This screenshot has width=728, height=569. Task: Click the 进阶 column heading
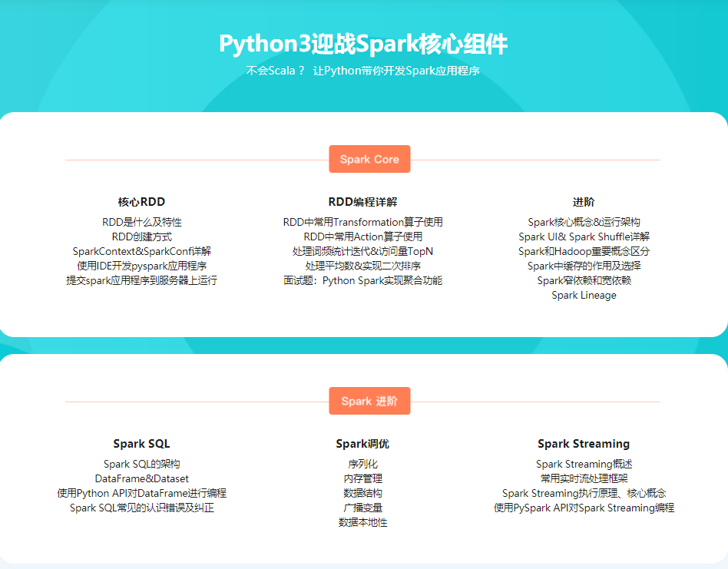584,202
